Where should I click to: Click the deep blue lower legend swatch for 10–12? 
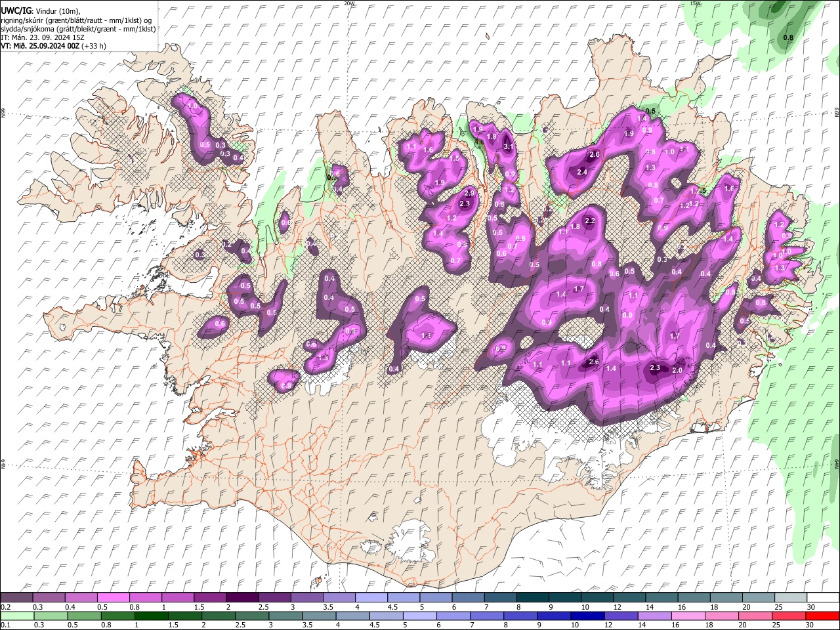[x=588, y=616]
